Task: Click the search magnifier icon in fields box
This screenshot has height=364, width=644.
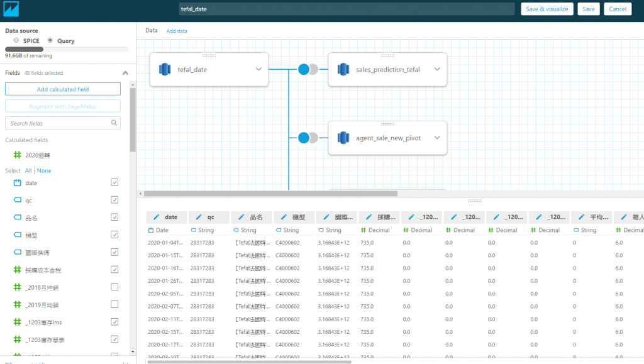Action: point(114,123)
